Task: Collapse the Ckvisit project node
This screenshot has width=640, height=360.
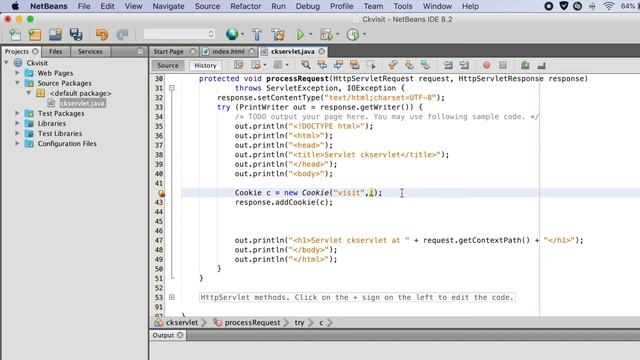Action: click(x=7, y=63)
